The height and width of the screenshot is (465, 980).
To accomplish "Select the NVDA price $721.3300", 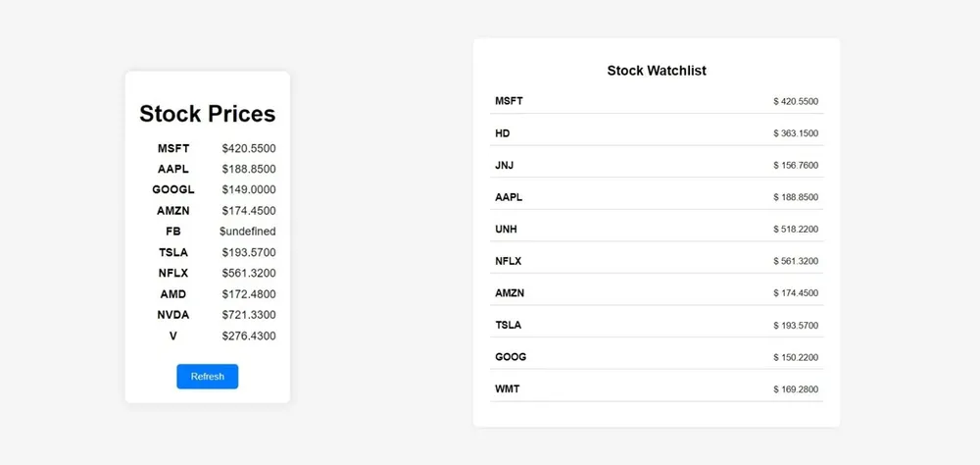I will click(249, 315).
